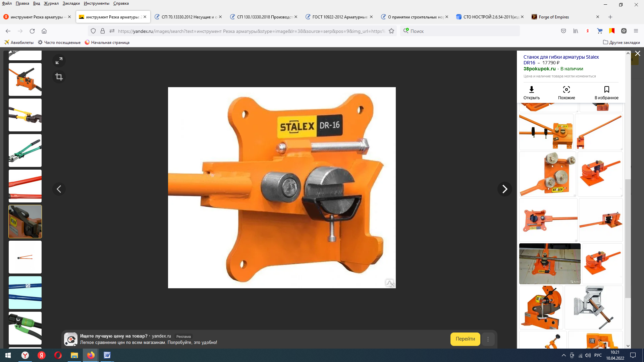Open a new browser tab
Screen dimensions: 644x362
pyautogui.click(x=610, y=17)
